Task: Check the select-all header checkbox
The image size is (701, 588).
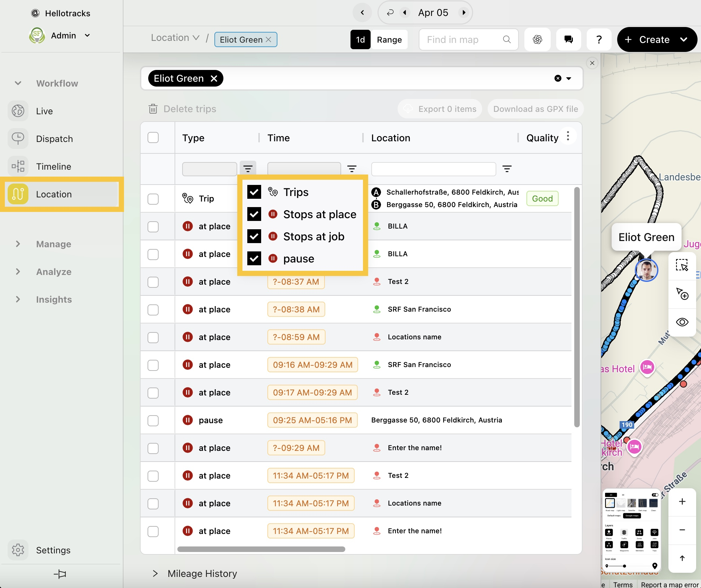Action: coord(153,137)
